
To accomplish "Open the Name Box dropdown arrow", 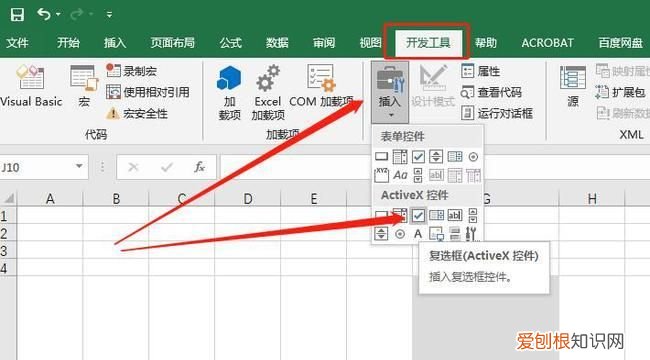I will pos(79,167).
